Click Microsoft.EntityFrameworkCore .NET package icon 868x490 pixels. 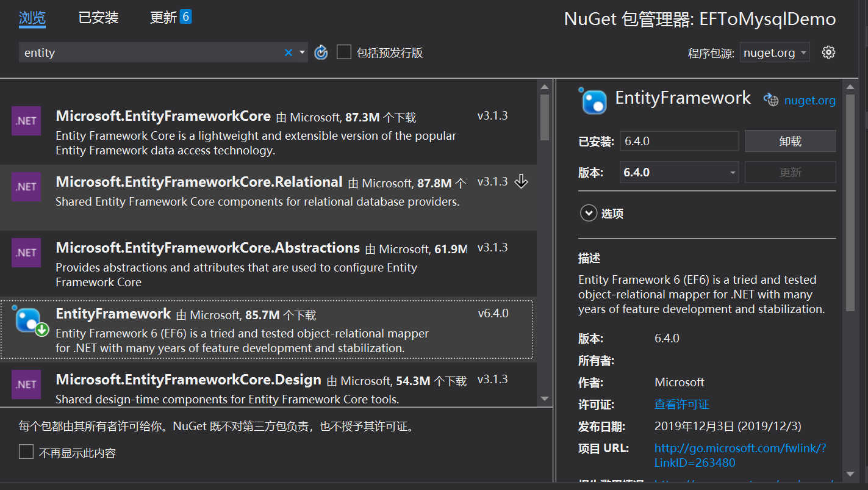point(26,121)
